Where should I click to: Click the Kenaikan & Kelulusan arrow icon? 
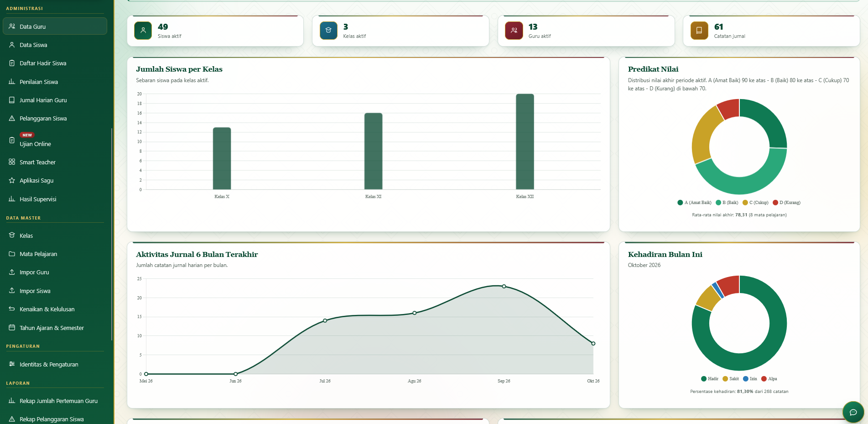pos(12,309)
